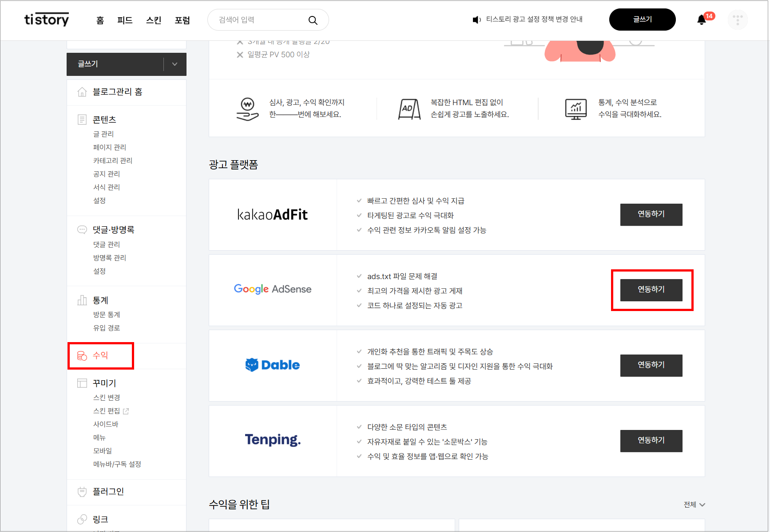Image resolution: width=770 pixels, height=532 pixels.
Task: Click the statistics monitor icon
Action: click(576, 109)
